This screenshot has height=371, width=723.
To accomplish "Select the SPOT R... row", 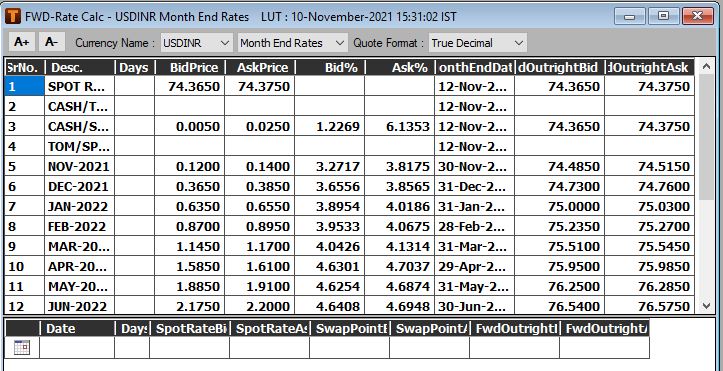I will tap(349, 86).
